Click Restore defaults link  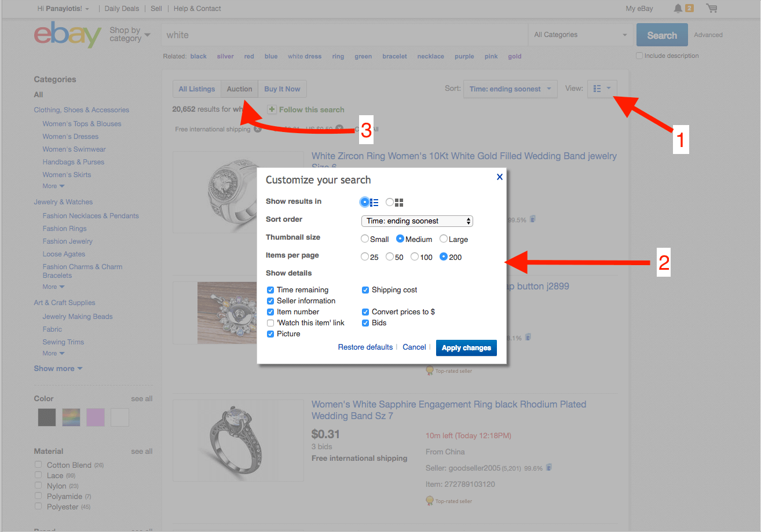coord(365,347)
